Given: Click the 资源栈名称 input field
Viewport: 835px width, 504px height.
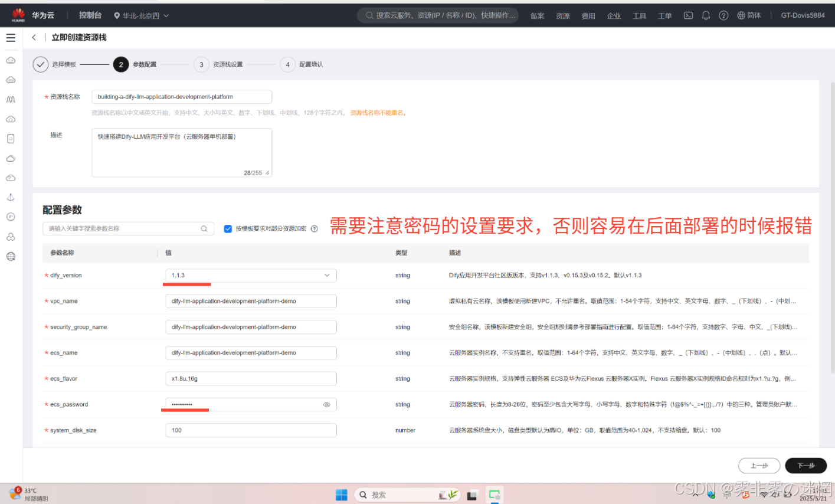Looking at the screenshot, I should click(x=182, y=97).
